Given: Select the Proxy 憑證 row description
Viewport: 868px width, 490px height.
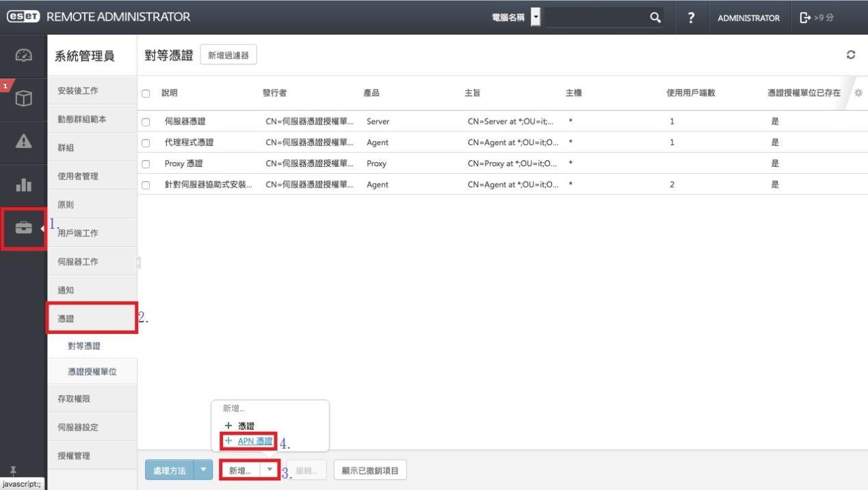Looking at the screenshot, I should tap(184, 164).
